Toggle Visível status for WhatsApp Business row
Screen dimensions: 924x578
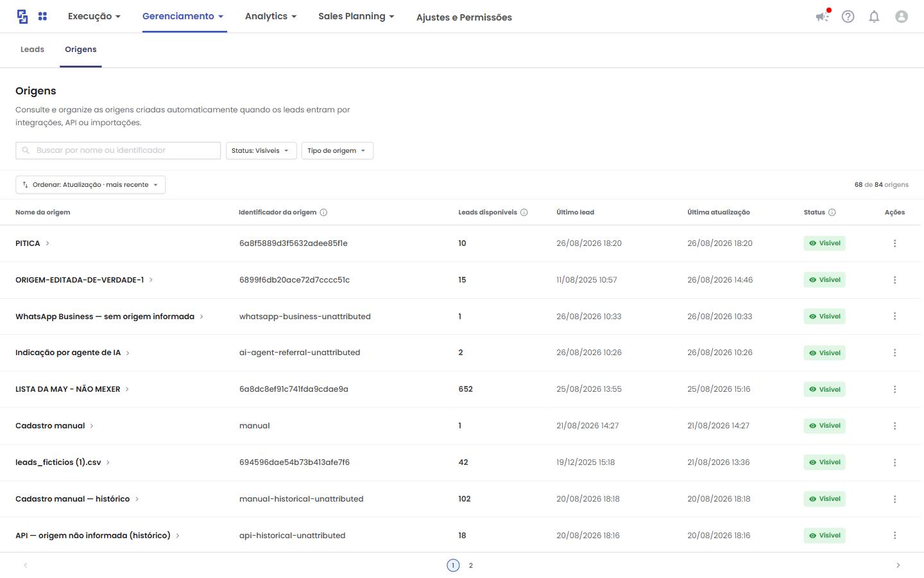825,316
